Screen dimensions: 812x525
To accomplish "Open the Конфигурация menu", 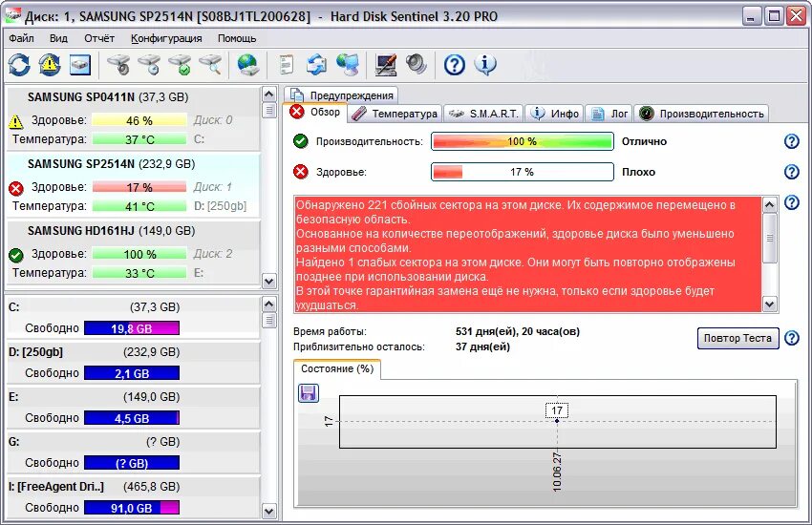I will pos(166,38).
